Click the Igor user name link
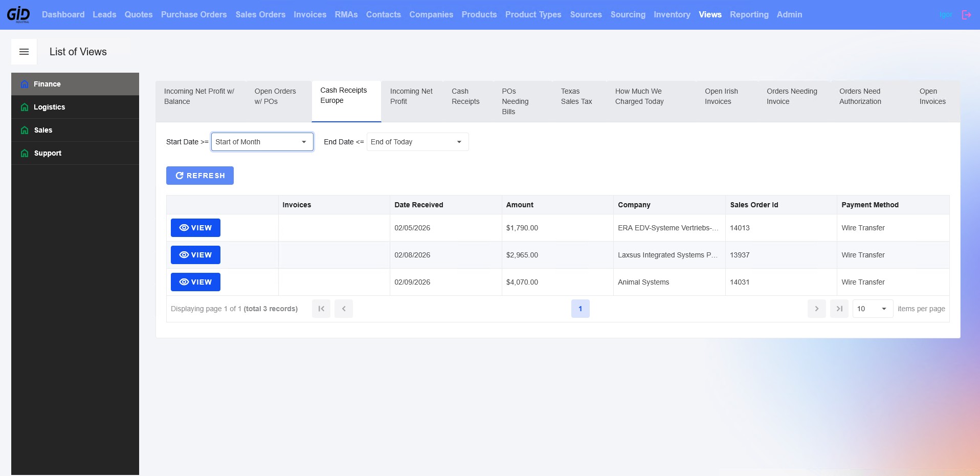Image resolution: width=980 pixels, height=476 pixels. [946, 15]
